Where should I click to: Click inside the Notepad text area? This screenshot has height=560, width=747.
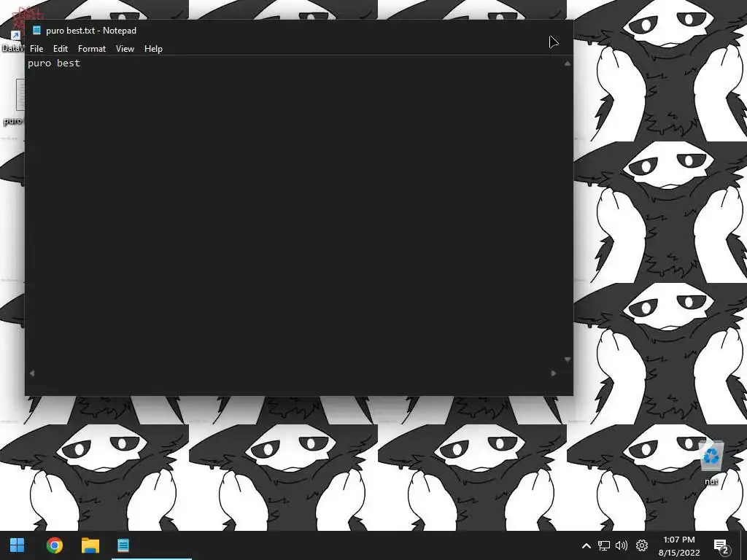293,212
